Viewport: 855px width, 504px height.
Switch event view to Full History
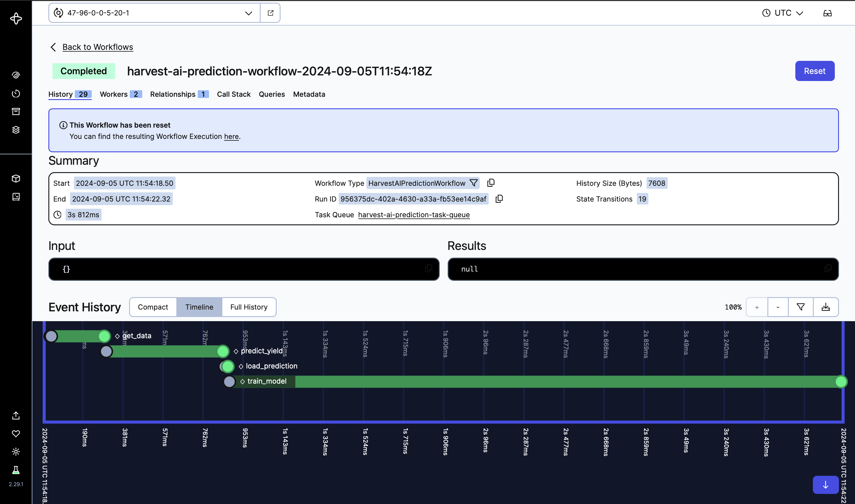pyautogui.click(x=249, y=307)
